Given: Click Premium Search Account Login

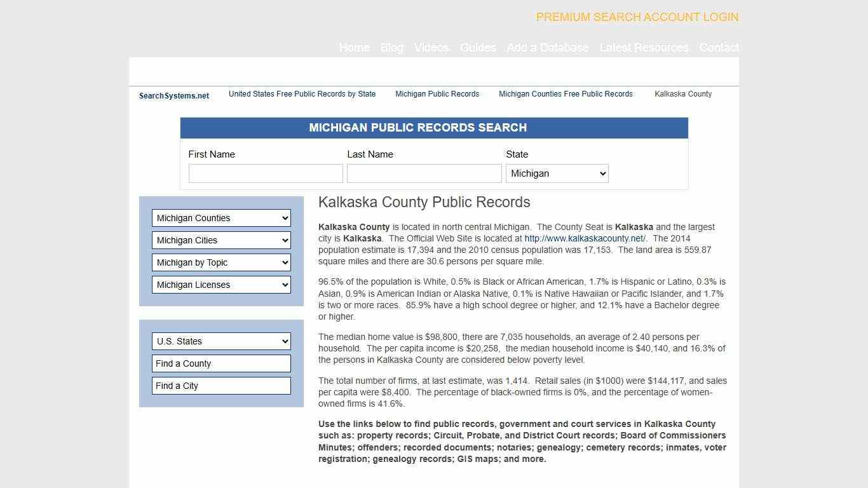Looking at the screenshot, I should pos(637,17).
